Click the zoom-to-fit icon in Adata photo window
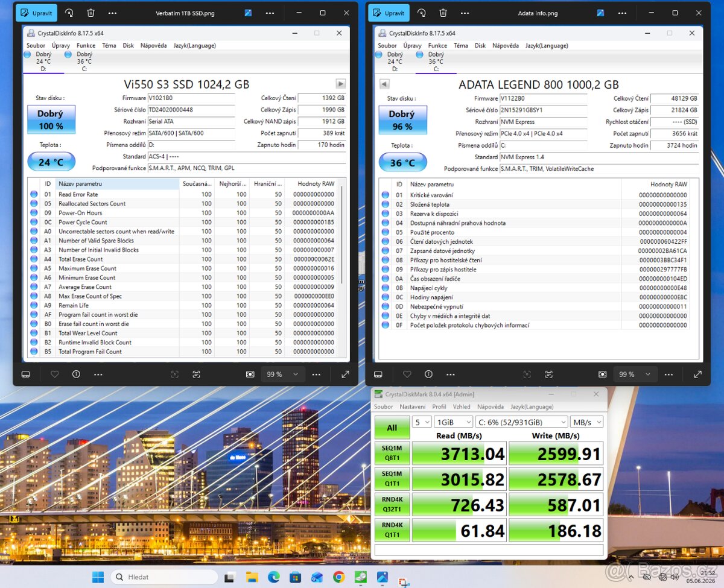This screenshot has height=588, width=724. point(602,375)
